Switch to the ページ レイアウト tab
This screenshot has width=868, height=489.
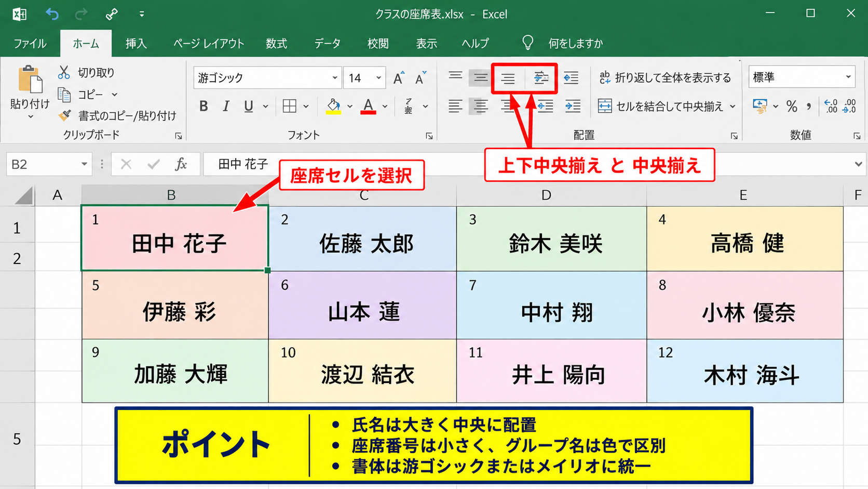pos(209,44)
